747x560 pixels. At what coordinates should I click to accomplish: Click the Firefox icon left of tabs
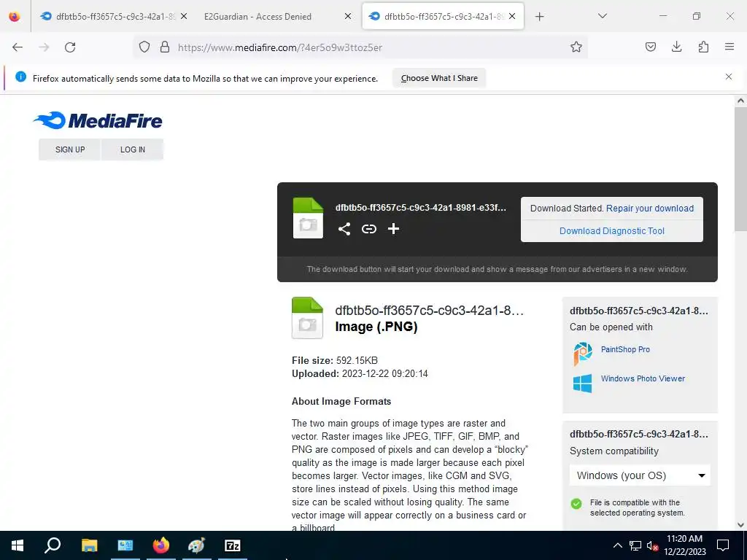[x=15, y=16]
